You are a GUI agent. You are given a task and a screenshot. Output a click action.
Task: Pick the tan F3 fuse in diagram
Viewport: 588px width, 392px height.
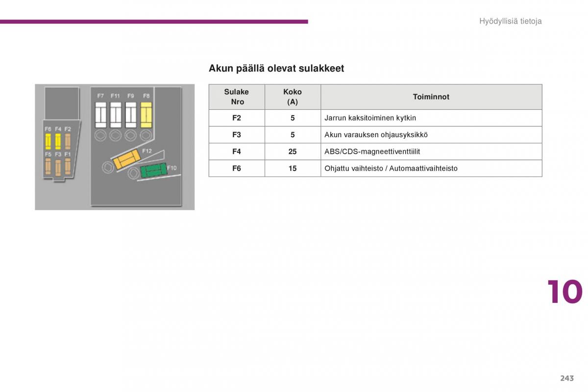pyautogui.click(x=58, y=168)
